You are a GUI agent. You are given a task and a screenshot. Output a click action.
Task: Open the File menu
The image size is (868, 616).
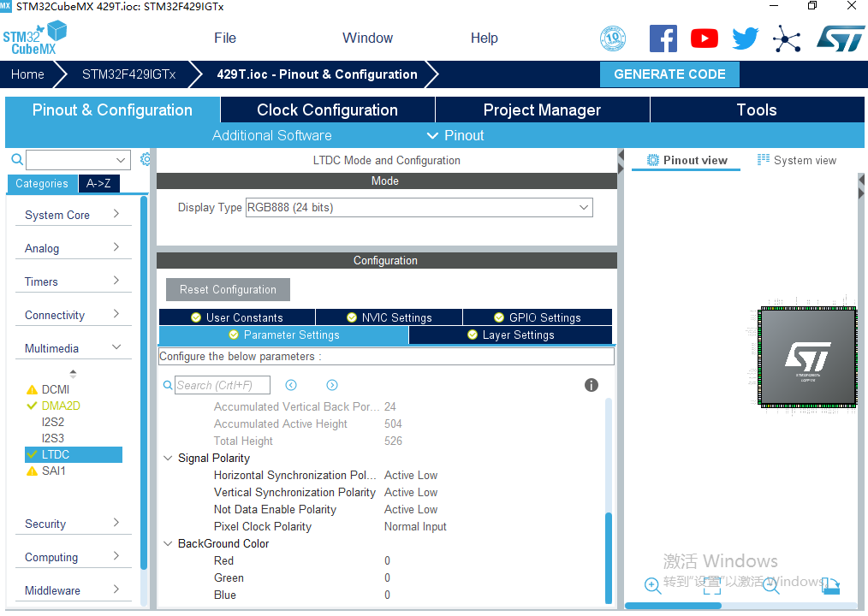pyautogui.click(x=225, y=38)
